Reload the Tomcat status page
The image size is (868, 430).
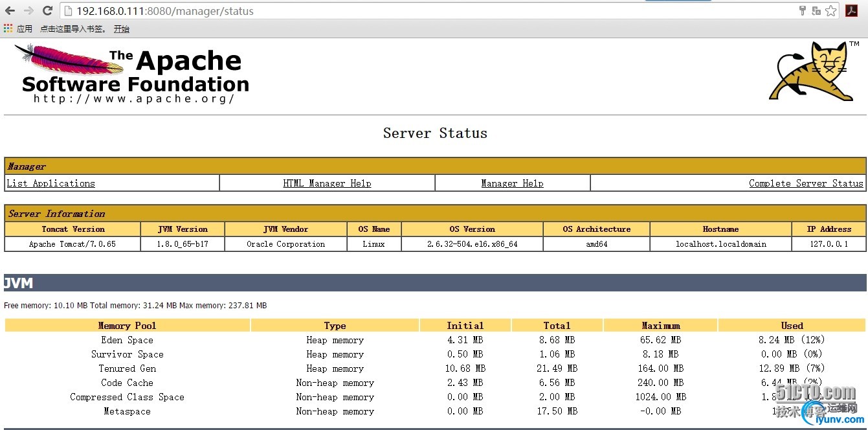coord(47,11)
